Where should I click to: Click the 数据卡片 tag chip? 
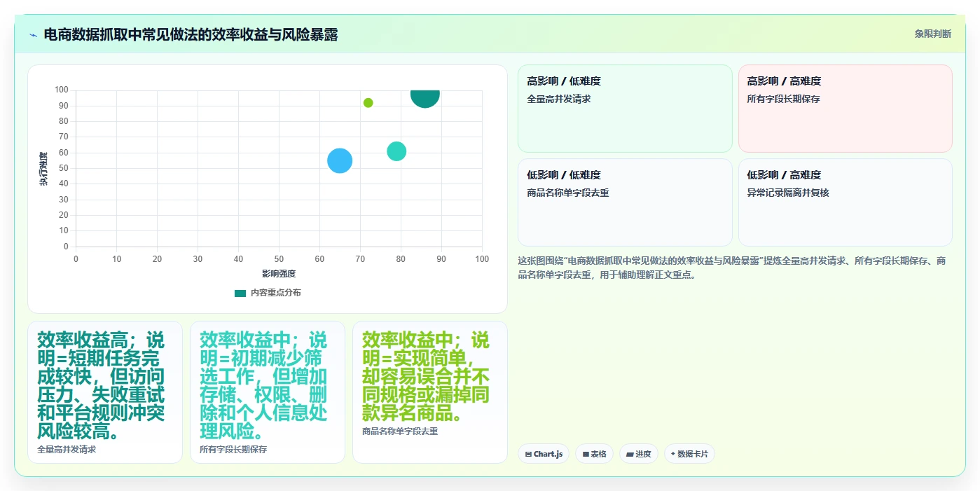689,454
